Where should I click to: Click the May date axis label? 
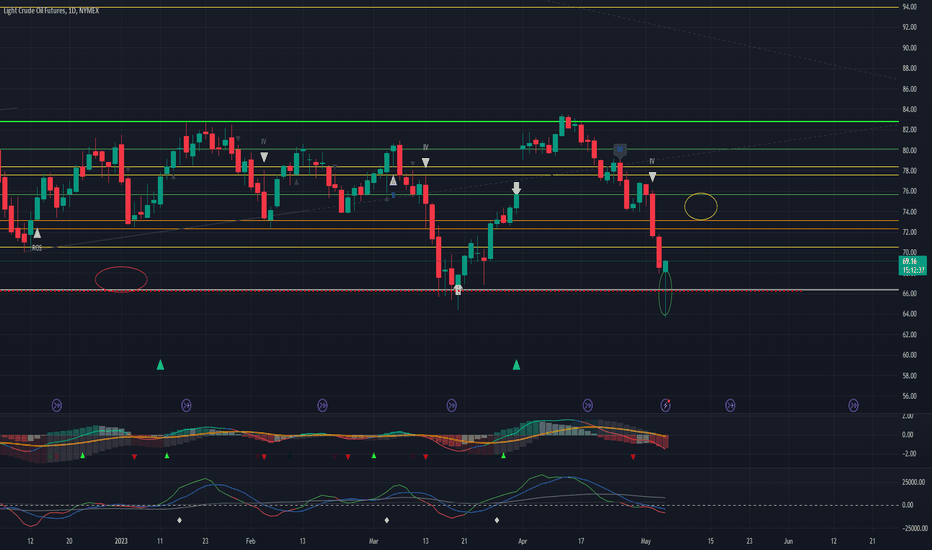pyautogui.click(x=646, y=541)
